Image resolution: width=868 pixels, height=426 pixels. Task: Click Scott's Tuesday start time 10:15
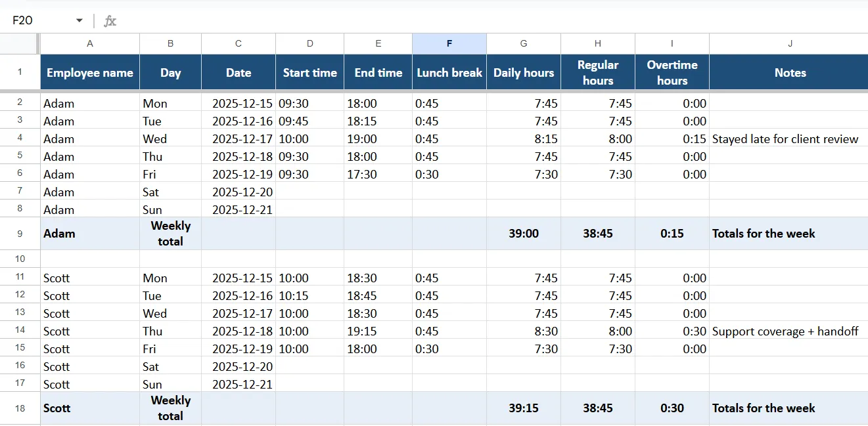[x=310, y=295]
